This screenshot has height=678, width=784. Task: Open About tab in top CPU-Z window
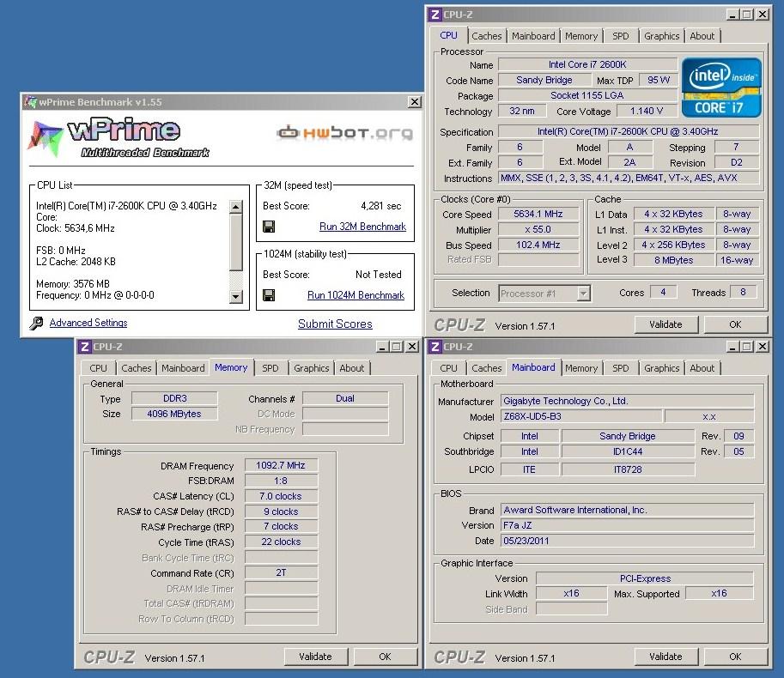click(x=702, y=36)
